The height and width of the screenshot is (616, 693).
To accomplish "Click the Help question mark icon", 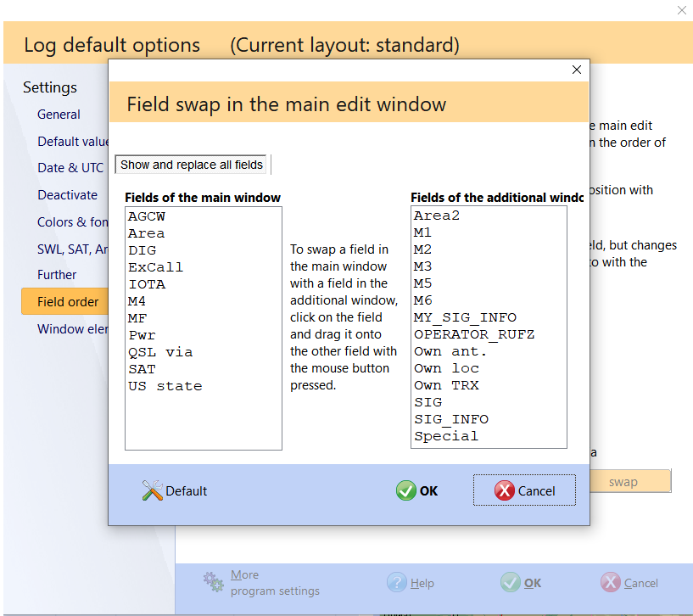I will (396, 582).
